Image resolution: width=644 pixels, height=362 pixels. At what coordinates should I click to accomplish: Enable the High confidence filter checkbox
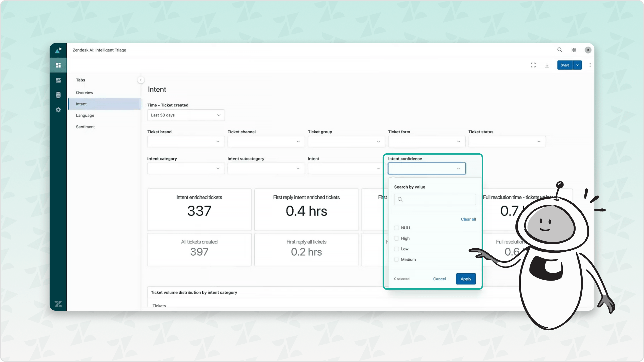[x=396, y=238]
